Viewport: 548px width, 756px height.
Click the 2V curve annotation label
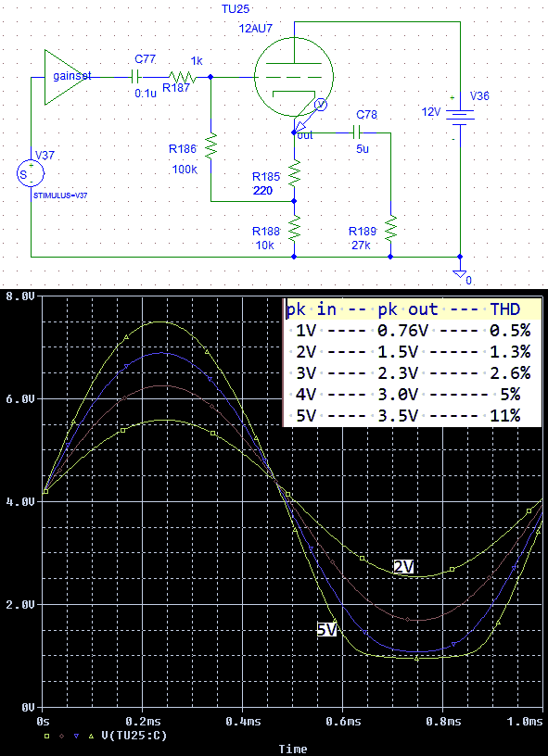click(x=403, y=567)
